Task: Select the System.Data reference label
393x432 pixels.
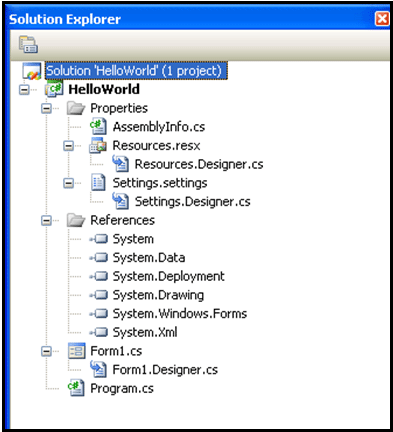Action: [x=149, y=258]
